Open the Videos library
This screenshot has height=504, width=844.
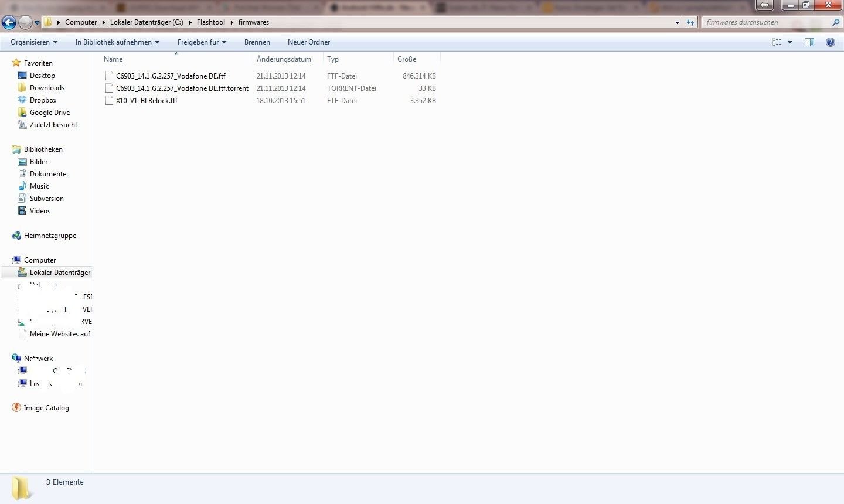(x=40, y=211)
